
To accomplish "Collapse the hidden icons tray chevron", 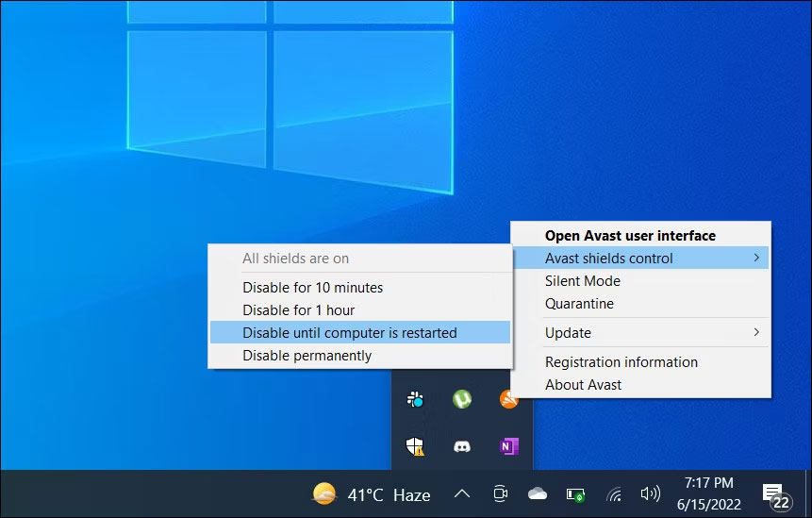I will click(462, 494).
